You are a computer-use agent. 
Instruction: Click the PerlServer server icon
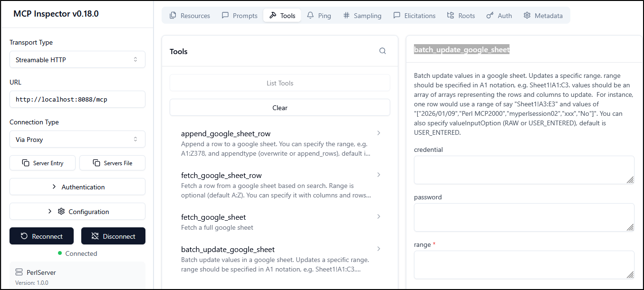(x=19, y=272)
